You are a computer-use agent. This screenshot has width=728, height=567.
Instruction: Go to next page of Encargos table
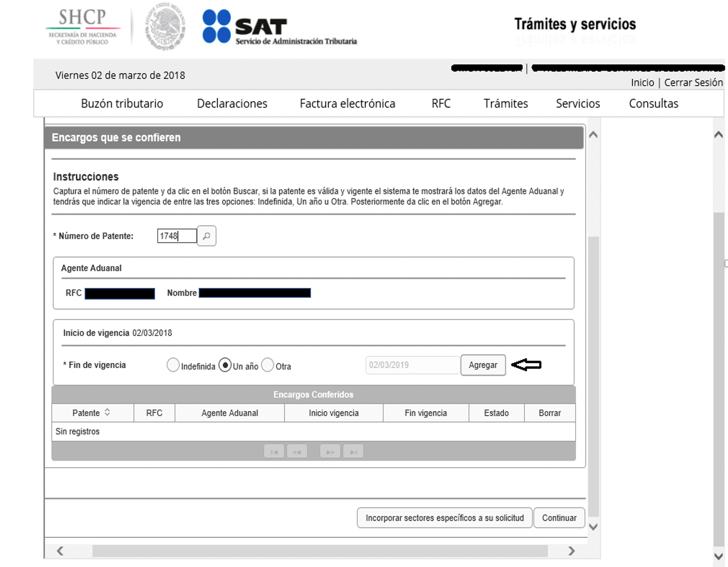tap(330, 452)
